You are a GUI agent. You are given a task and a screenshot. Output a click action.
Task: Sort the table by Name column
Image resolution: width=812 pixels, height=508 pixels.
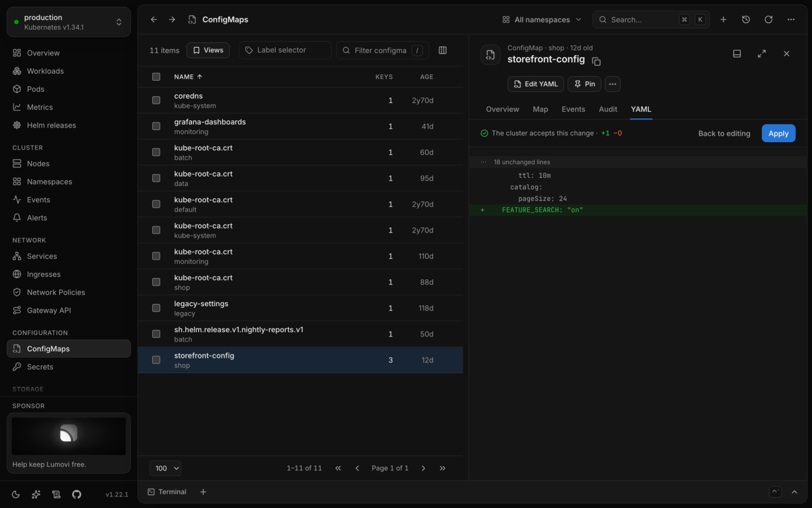[188, 77]
